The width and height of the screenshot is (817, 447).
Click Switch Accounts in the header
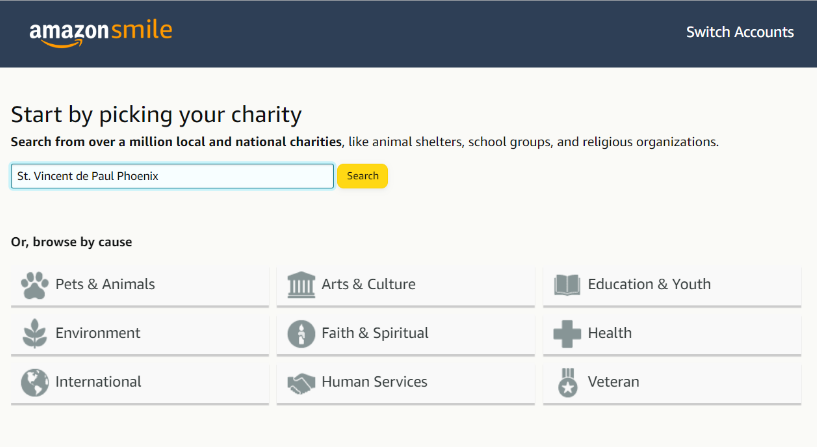coord(740,32)
